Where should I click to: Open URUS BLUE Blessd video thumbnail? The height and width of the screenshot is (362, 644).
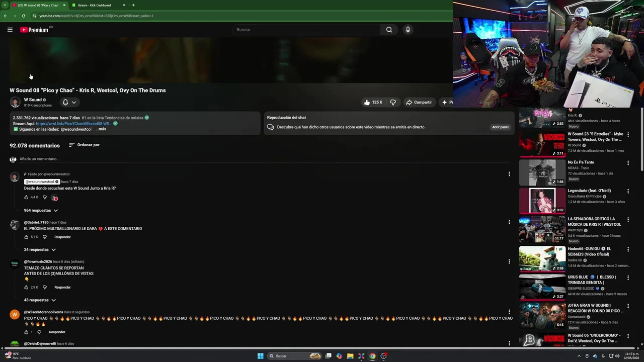[542, 288]
